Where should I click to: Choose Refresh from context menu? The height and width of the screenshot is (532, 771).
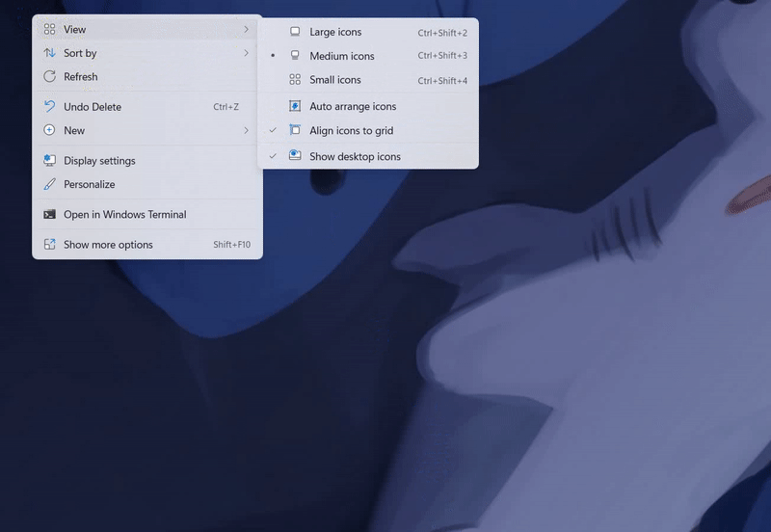coord(147,77)
